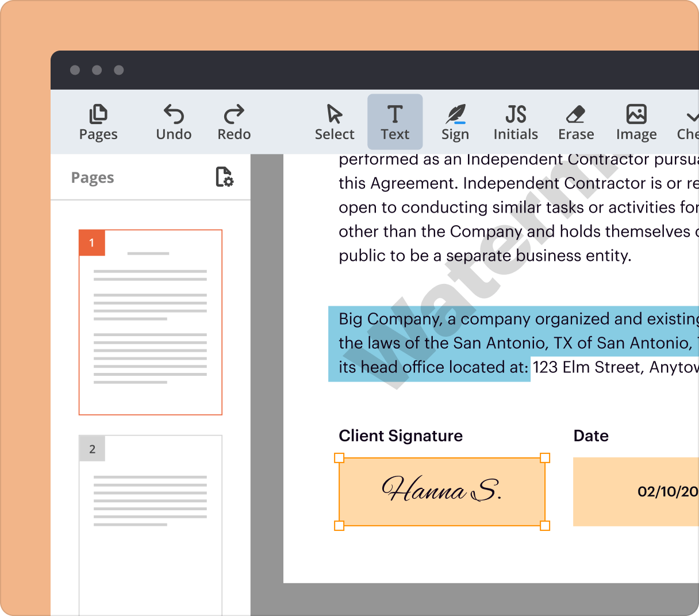699x616 pixels.
Task: Click the Hanna S. signature field
Action: (441, 491)
